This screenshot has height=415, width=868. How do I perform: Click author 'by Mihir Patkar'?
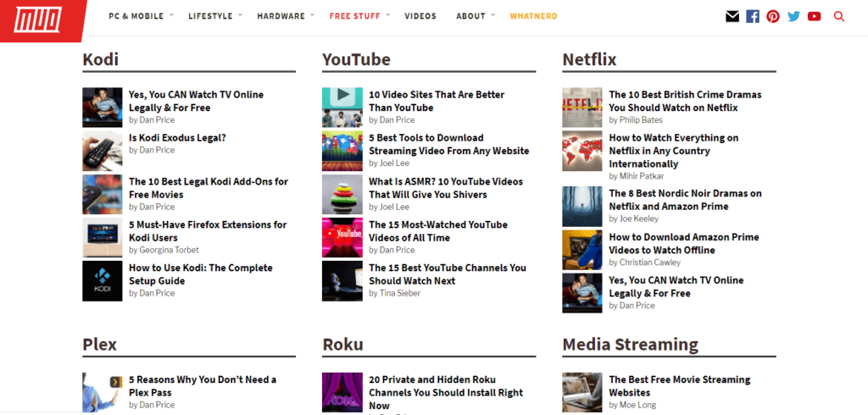tap(637, 176)
